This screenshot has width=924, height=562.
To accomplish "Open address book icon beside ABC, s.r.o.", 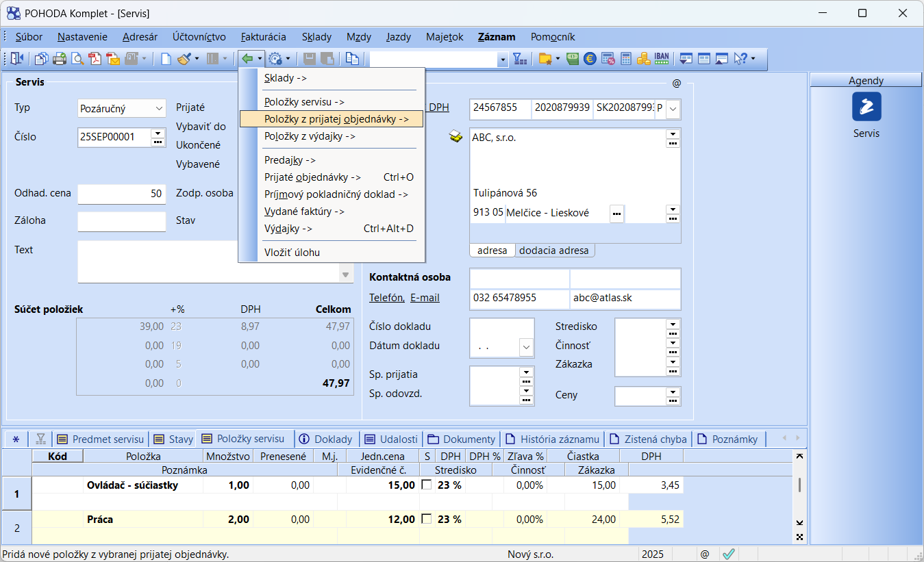I will (x=455, y=137).
